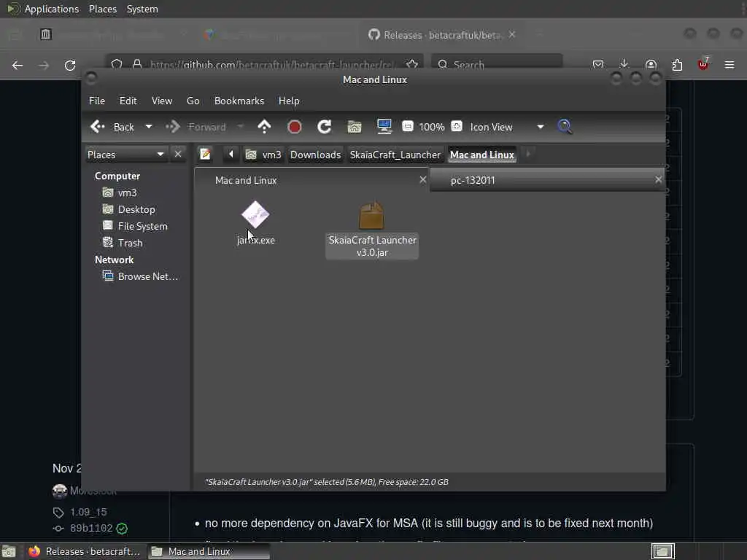This screenshot has height=560, width=747.
Task: Select the Releases betacraftuk Firefox tab
Action: point(441,35)
